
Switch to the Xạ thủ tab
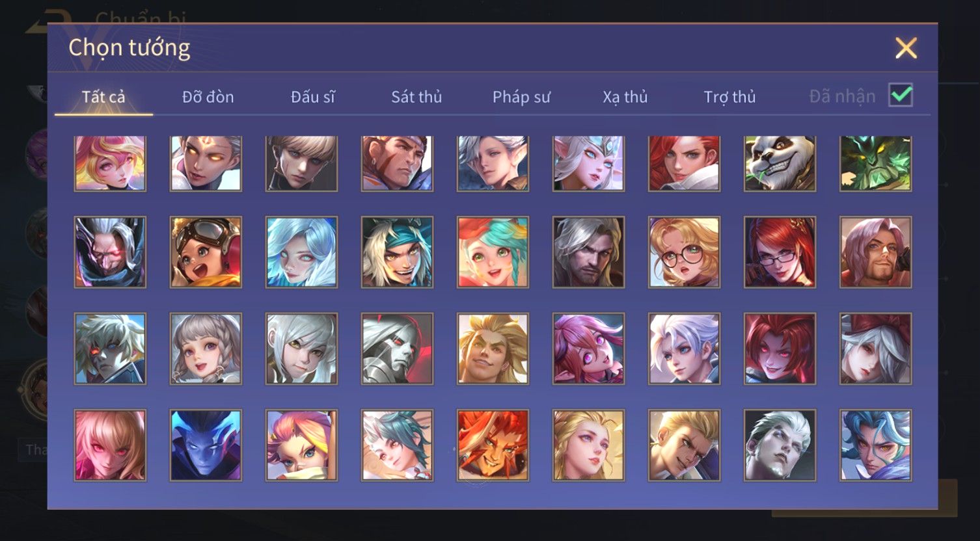[625, 97]
